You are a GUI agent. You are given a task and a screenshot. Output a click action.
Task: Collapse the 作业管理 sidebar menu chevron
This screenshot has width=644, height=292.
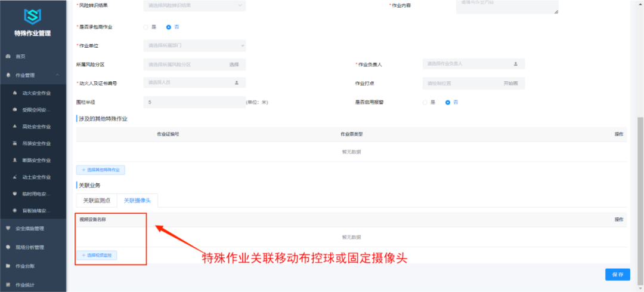pyautogui.click(x=57, y=75)
